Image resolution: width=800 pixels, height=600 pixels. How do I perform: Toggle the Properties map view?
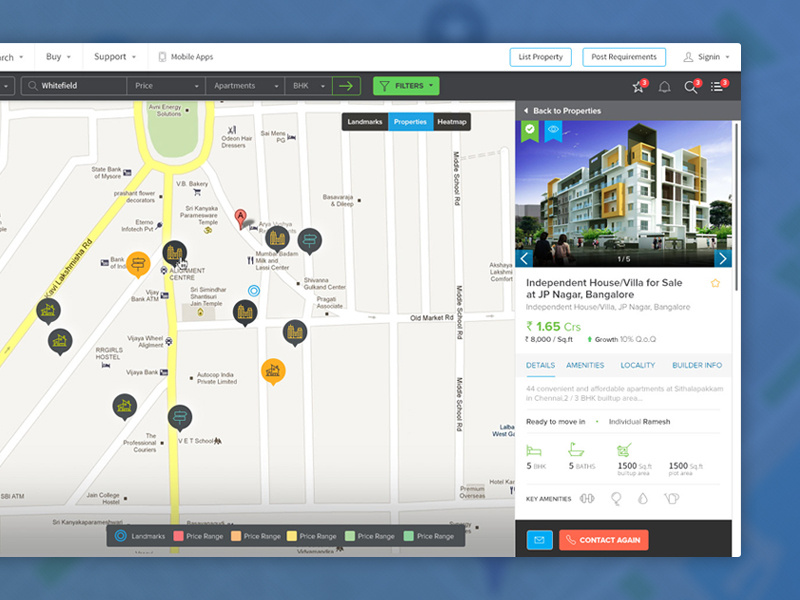(x=410, y=122)
